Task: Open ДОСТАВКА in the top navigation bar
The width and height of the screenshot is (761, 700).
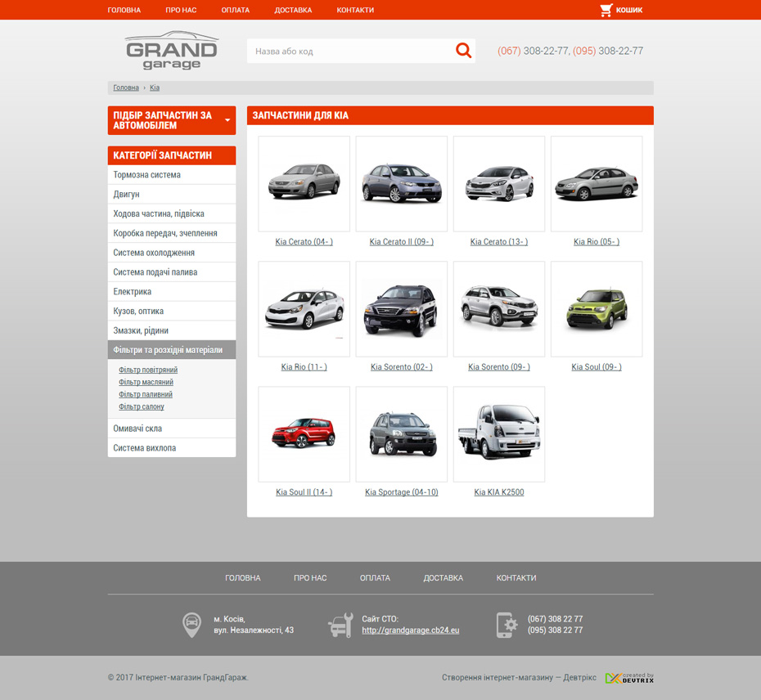Action: 293,10
